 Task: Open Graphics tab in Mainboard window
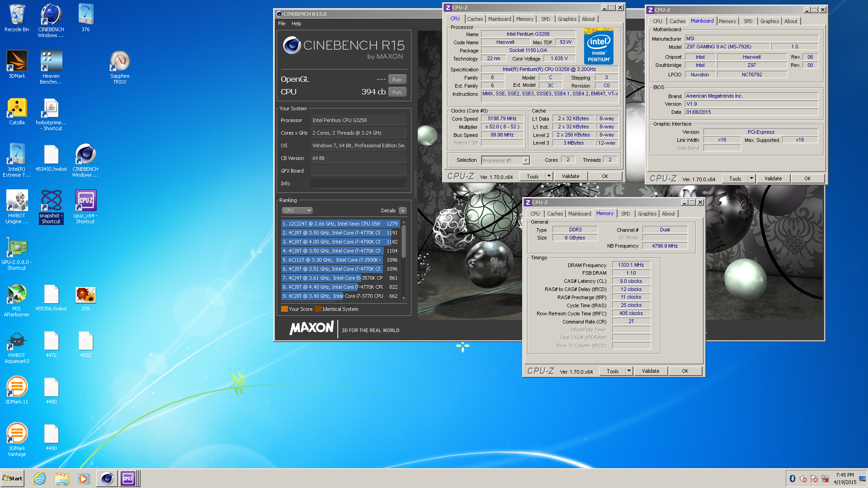[769, 21]
